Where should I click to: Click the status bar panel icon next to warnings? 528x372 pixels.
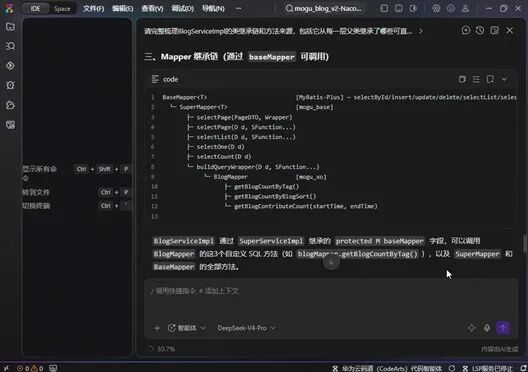(53, 368)
